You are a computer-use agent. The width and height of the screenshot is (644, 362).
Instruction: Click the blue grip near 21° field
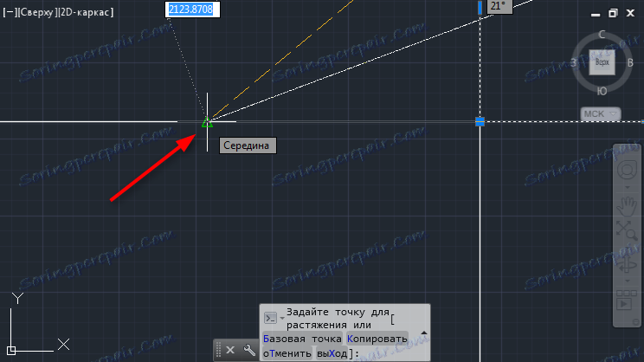(x=480, y=8)
